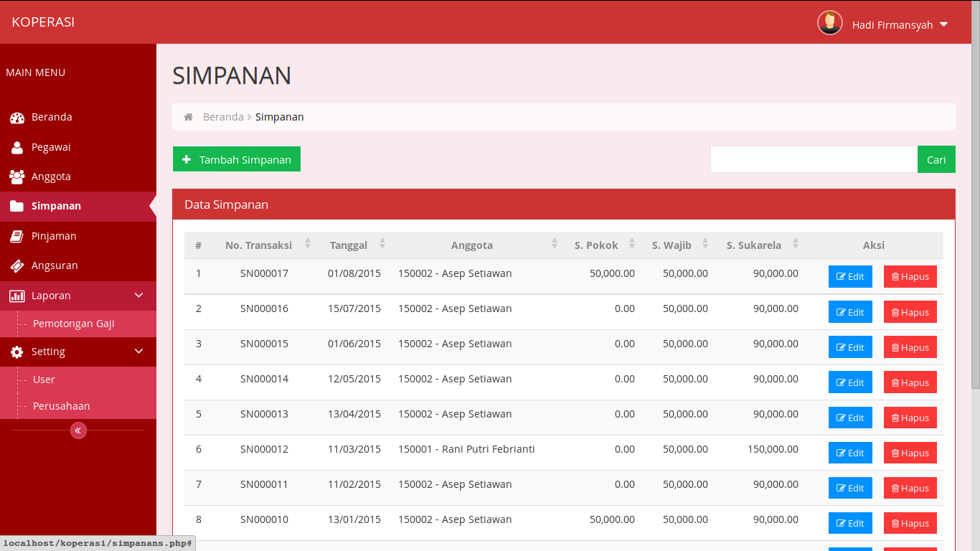This screenshot has width=980, height=551.
Task: Click Hapus for transaction SN000017
Action: pyautogui.click(x=910, y=276)
